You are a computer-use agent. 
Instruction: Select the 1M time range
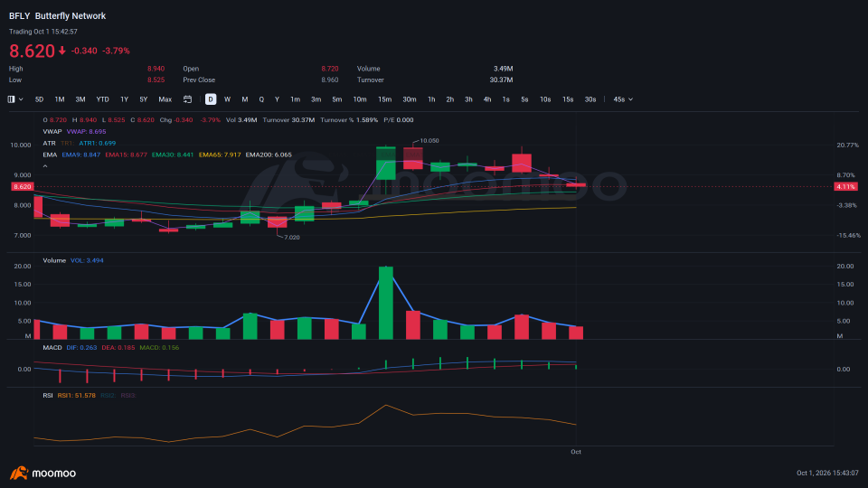(60, 99)
